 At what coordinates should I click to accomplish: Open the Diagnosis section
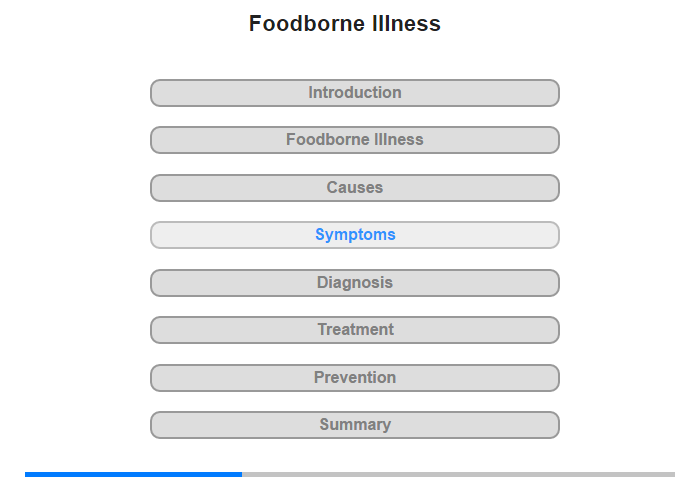(x=354, y=283)
